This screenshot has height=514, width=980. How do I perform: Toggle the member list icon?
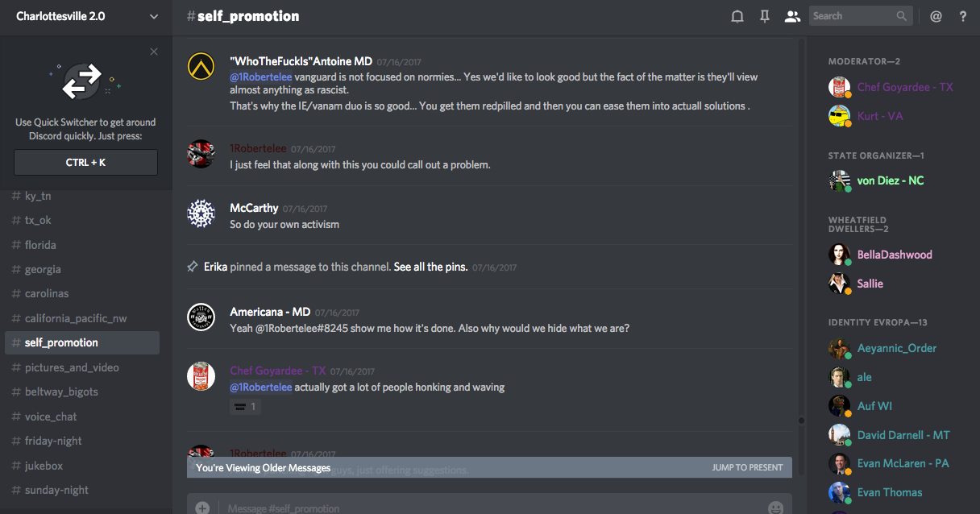pos(792,16)
